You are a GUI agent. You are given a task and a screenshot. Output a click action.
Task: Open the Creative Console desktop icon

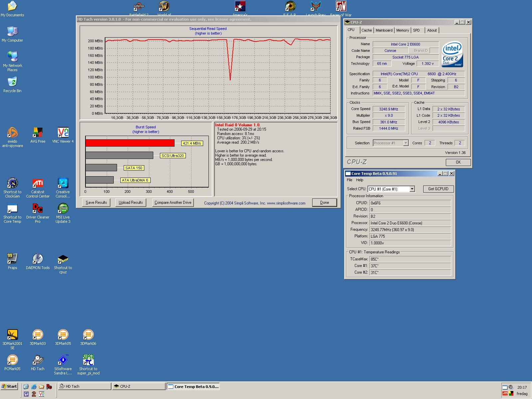tap(63, 188)
